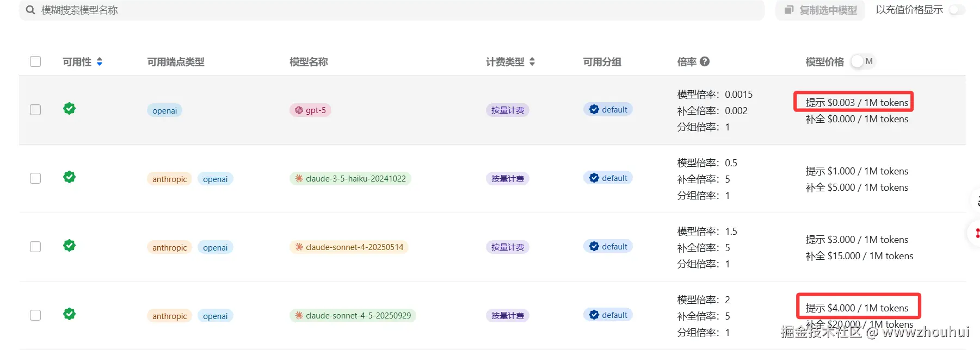The width and height of the screenshot is (980, 350).
Task: Click availability check for claude-sonnet-4-5-20250929
Action: [x=69, y=314]
